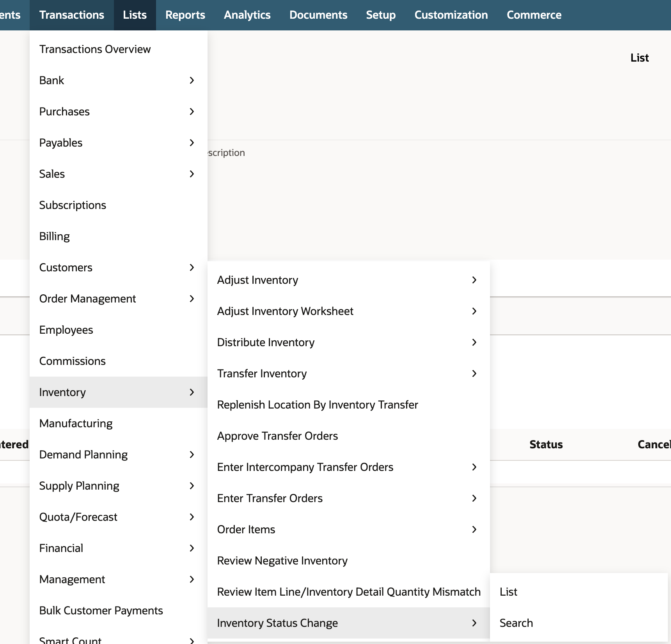Select Billing menu entry
Screen dimensions: 671x644
tap(119, 236)
